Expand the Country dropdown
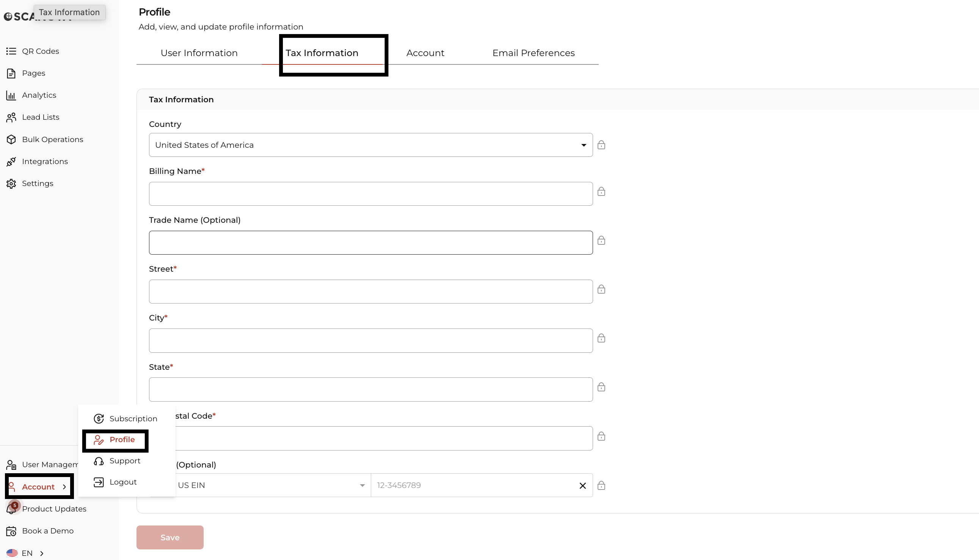This screenshot has width=979, height=560. pyautogui.click(x=584, y=145)
